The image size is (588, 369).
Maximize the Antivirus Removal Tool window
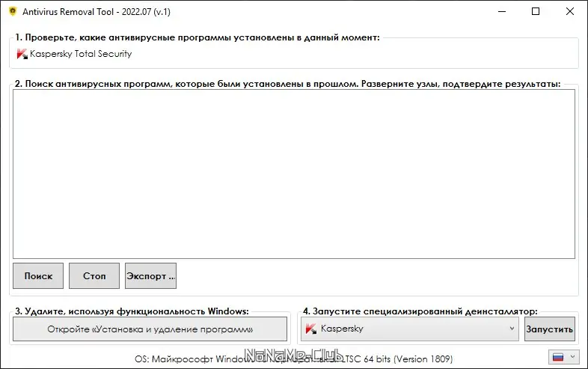click(536, 12)
